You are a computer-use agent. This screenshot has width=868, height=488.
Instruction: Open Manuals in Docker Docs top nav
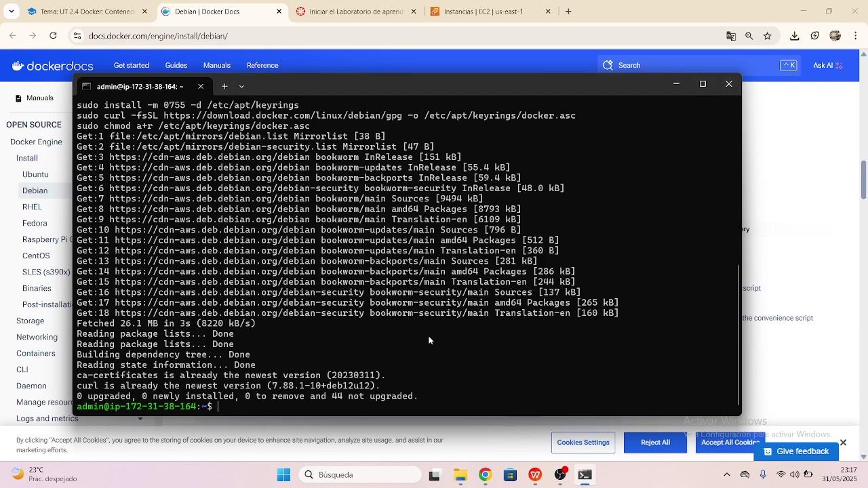217,66
